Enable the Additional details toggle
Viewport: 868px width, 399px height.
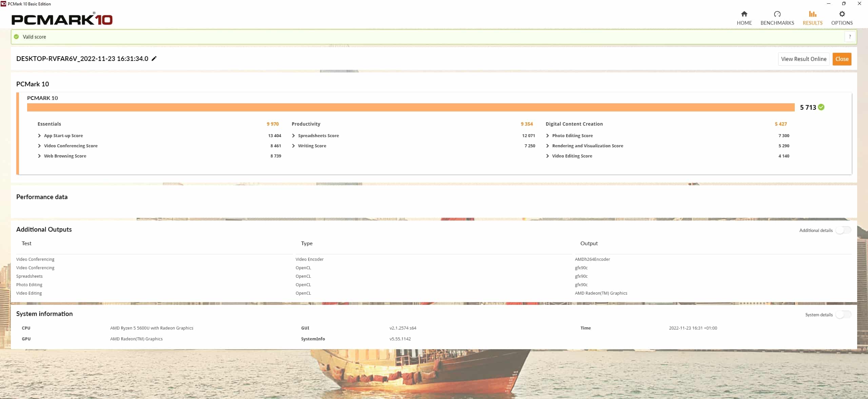(x=843, y=230)
